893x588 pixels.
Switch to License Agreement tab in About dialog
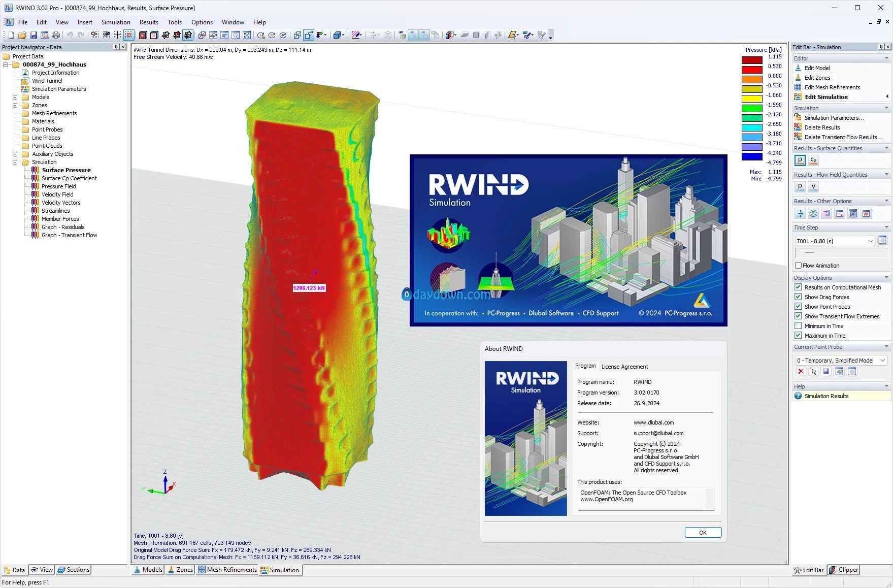[x=624, y=367]
